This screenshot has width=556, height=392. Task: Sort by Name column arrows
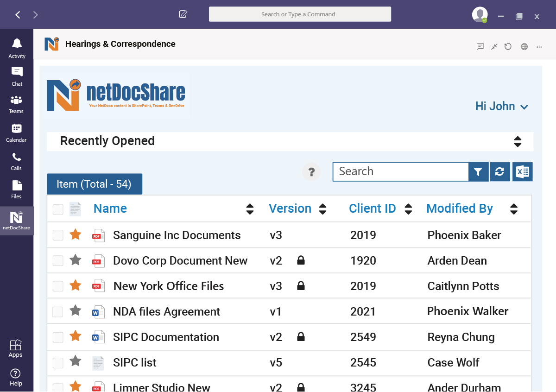250,209
